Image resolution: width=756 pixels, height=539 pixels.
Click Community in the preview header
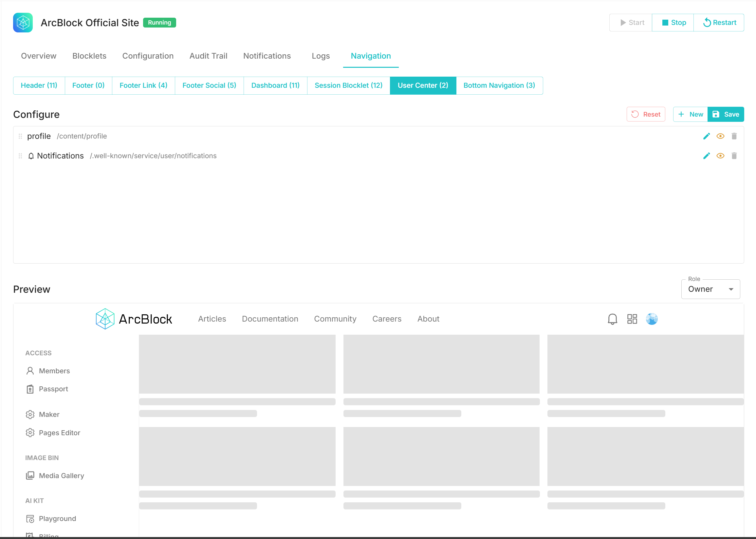(335, 319)
